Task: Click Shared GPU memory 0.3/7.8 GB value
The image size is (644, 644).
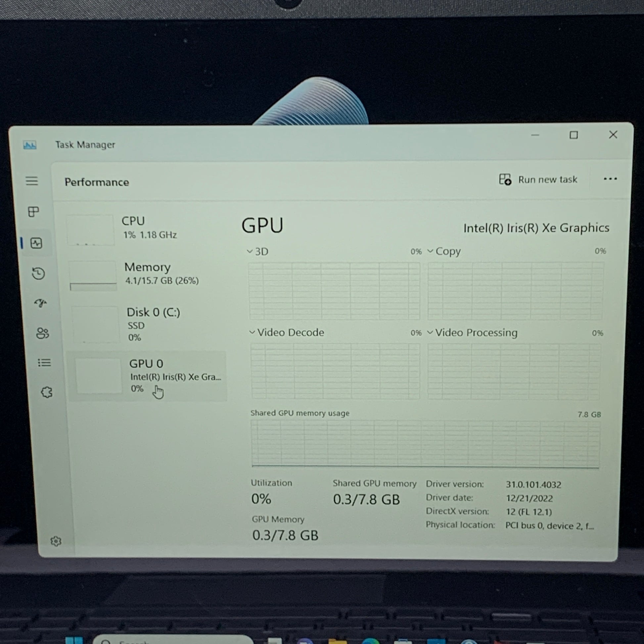Action: (x=366, y=499)
